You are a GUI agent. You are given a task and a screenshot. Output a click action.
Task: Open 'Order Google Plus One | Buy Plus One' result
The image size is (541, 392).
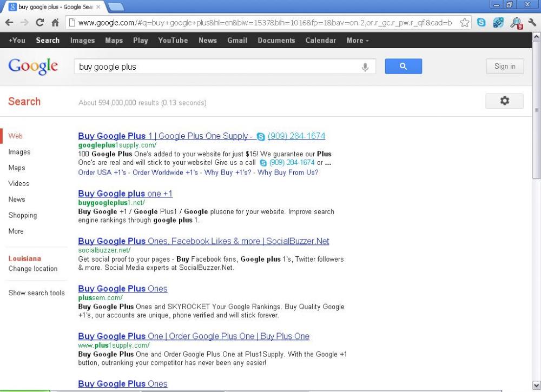pos(194,336)
